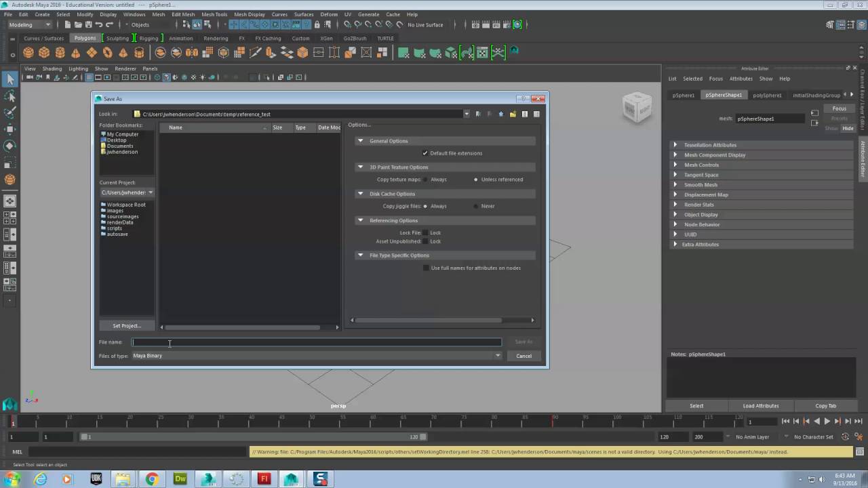Select the polySphere1 attribute tab

(x=767, y=96)
